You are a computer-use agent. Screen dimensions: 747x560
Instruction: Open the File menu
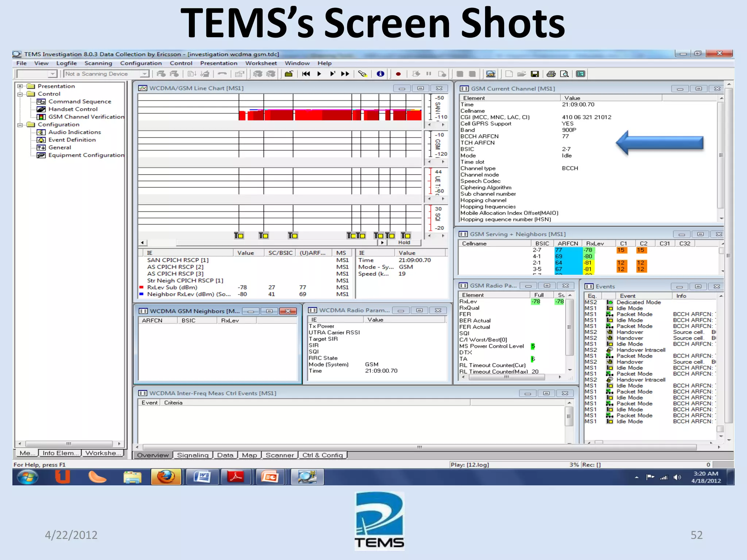point(22,63)
